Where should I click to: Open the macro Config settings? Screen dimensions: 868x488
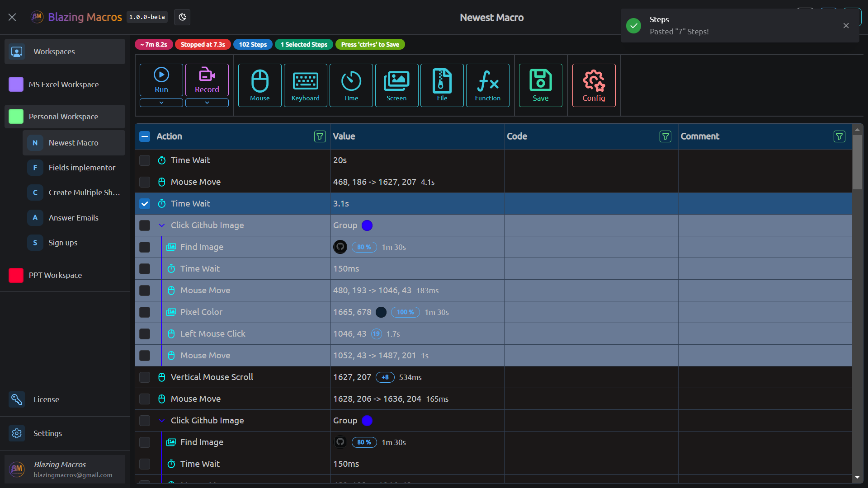coord(594,85)
